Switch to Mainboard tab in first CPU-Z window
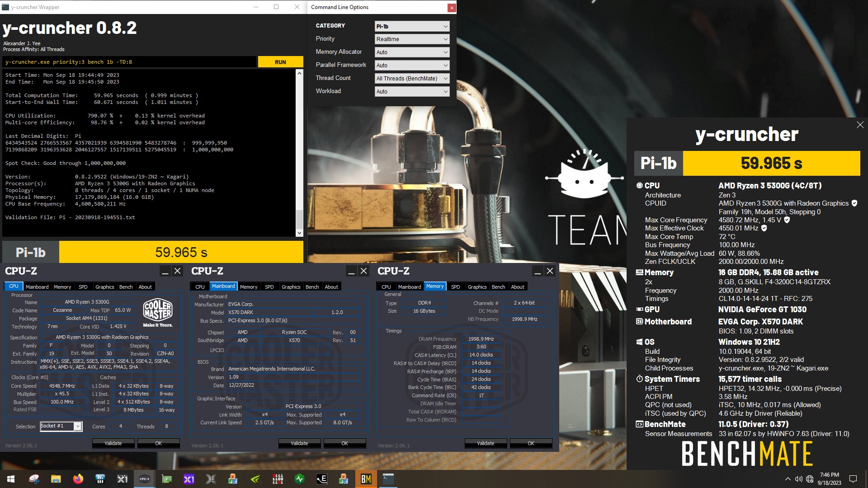 click(x=37, y=287)
